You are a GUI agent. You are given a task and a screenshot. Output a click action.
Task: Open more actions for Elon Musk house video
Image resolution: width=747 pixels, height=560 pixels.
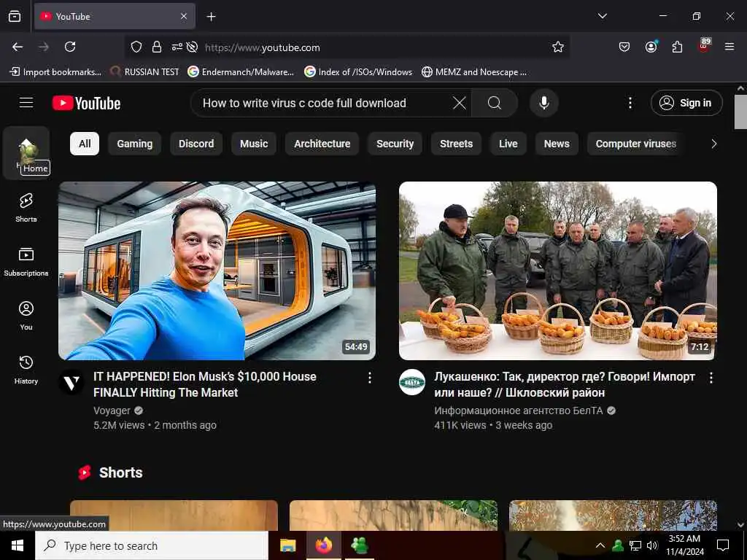click(x=370, y=378)
